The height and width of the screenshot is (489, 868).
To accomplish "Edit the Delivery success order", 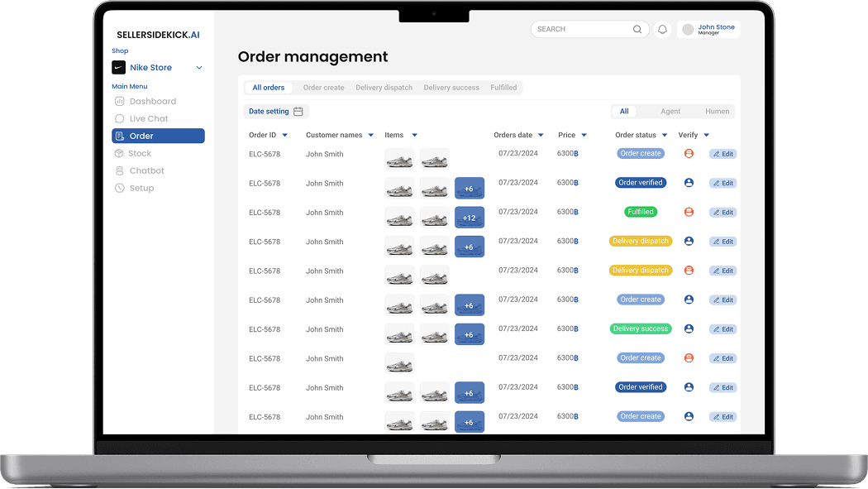I will (x=723, y=329).
